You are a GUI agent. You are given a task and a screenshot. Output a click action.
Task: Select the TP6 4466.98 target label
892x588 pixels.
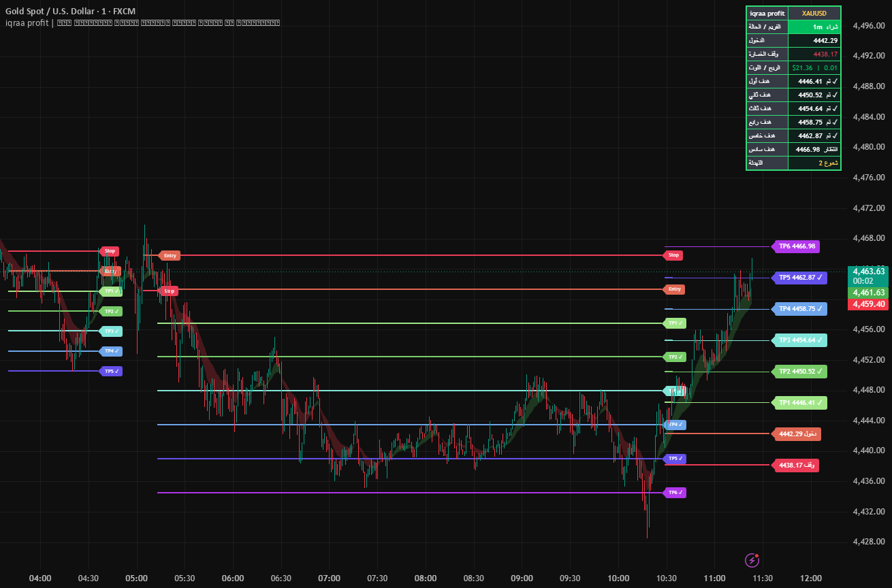pyautogui.click(x=797, y=246)
